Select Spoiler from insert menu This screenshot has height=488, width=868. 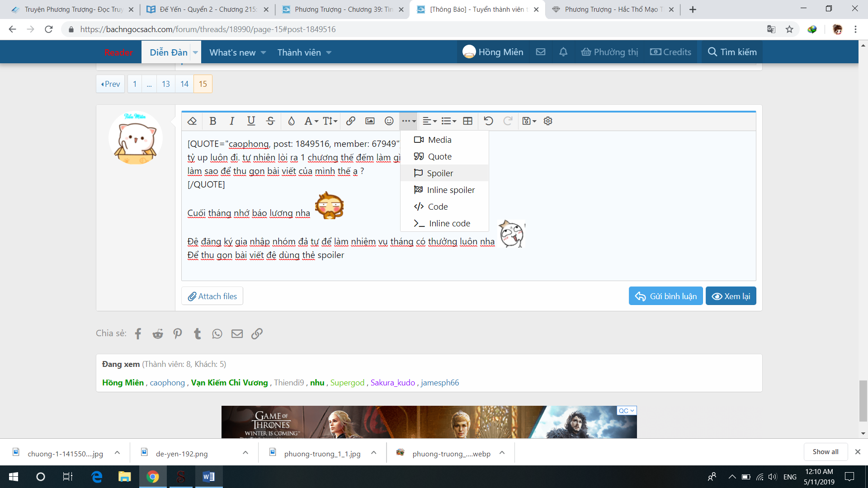point(440,173)
